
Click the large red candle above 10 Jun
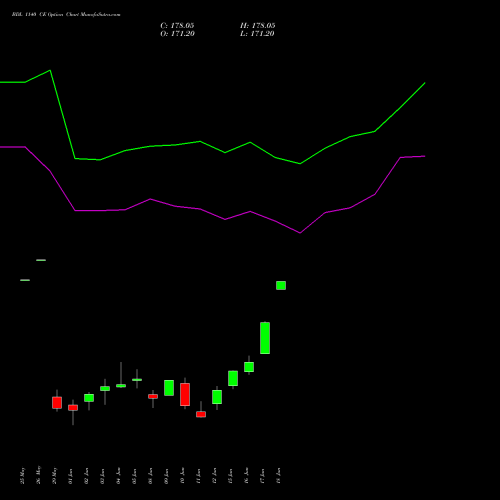185,394
